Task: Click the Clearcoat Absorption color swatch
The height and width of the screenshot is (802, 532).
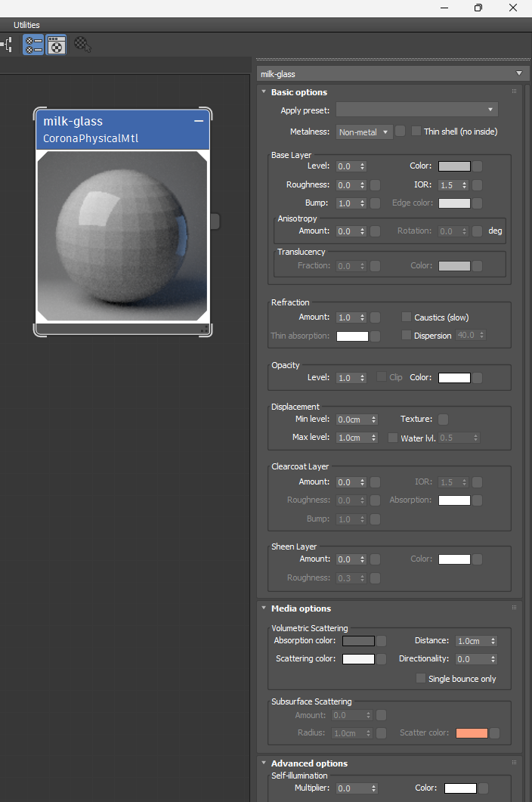Action: (454, 500)
